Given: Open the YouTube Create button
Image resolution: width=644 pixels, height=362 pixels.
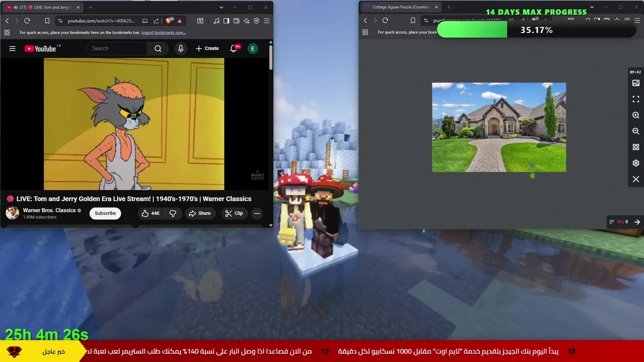Looking at the screenshot, I should point(207,48).
